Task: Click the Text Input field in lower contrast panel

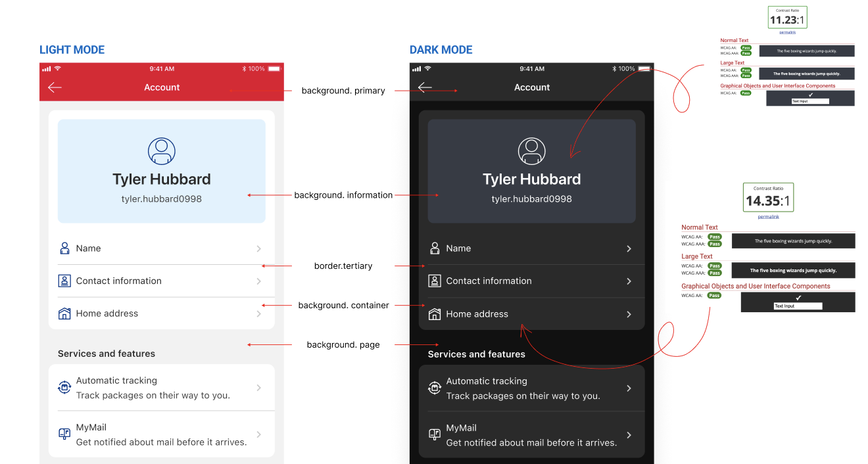Action: [798, 306]
